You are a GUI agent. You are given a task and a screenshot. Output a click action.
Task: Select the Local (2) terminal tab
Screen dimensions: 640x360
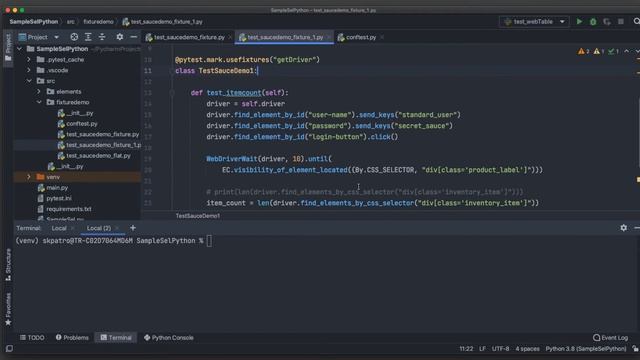[x=99, y=228]
